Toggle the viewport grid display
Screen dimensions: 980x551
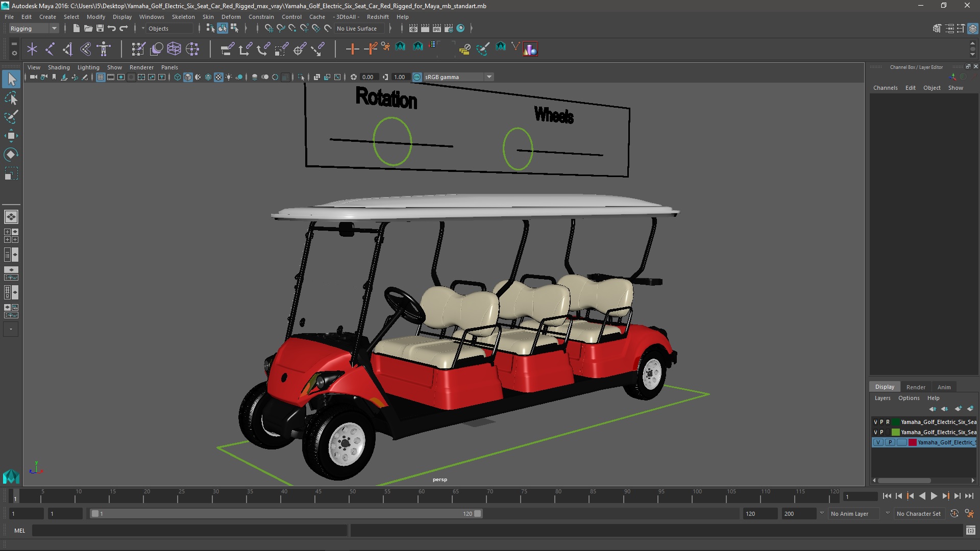(x=101, y=77)
